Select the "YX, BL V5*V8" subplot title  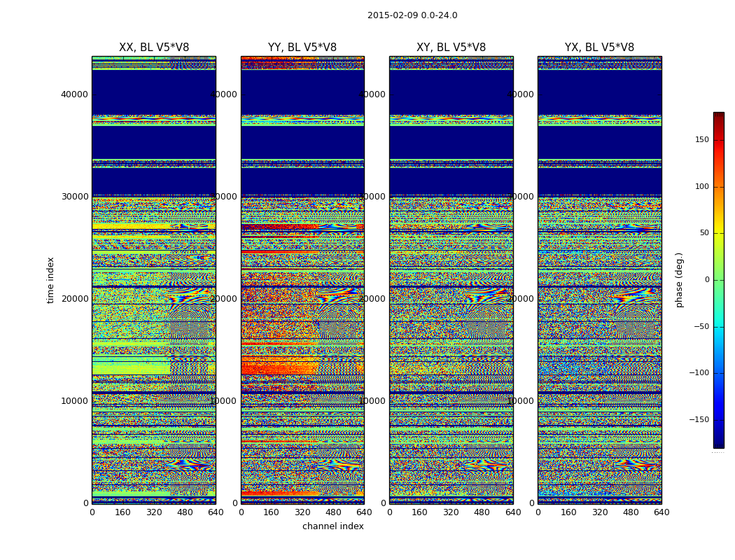[599, 48]
